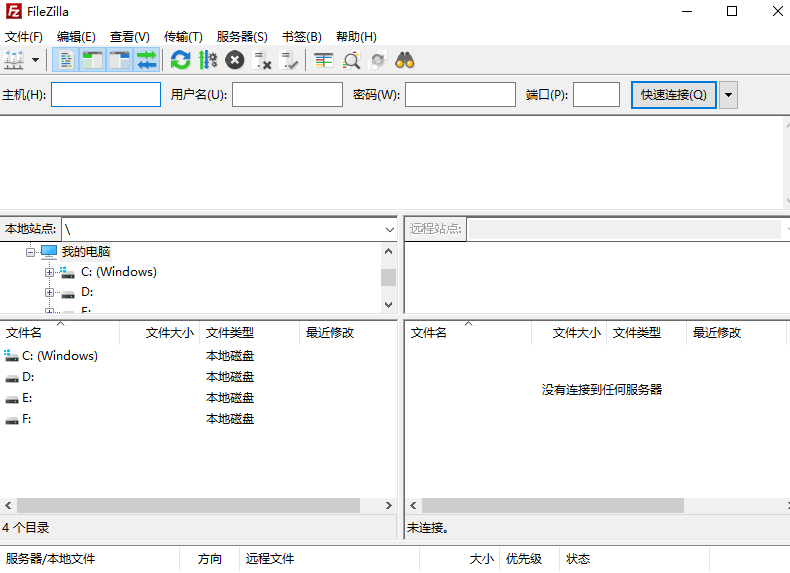
Task: Collapse the 我的电脑 tree node
Action: coord(30,252)
